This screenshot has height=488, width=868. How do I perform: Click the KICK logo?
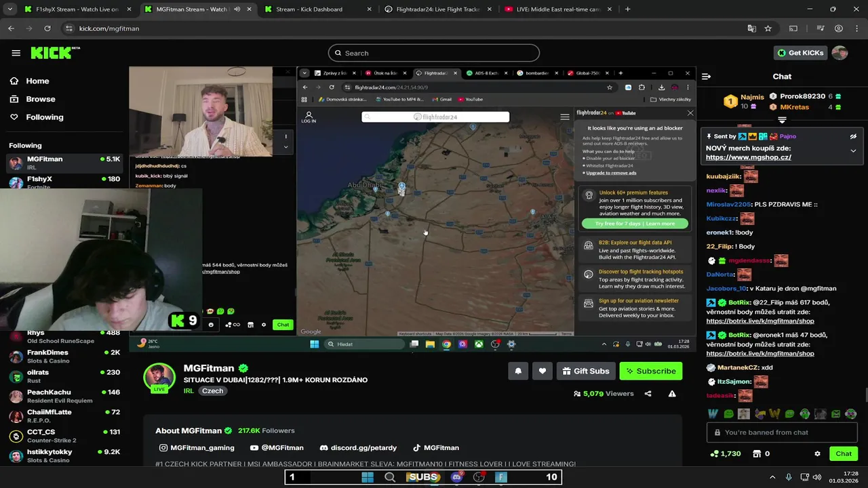[x=55, y=53]
